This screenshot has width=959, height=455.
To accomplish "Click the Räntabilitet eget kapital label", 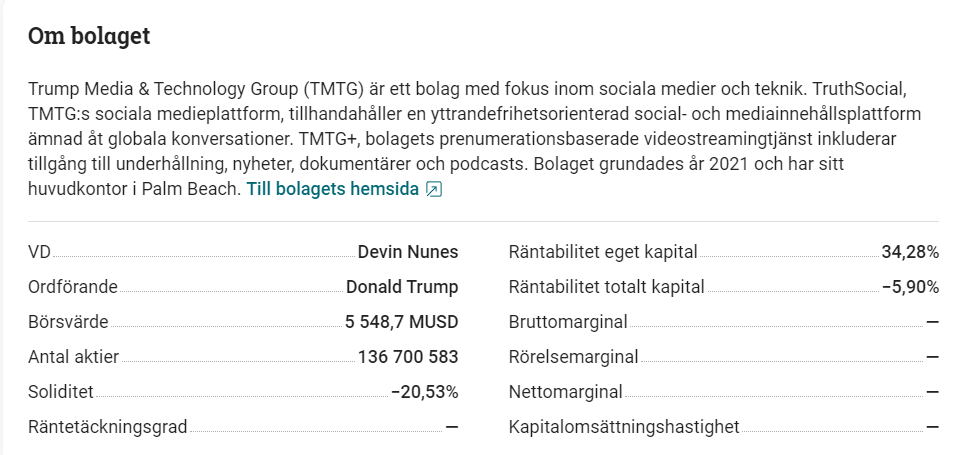I will [603, 252].
